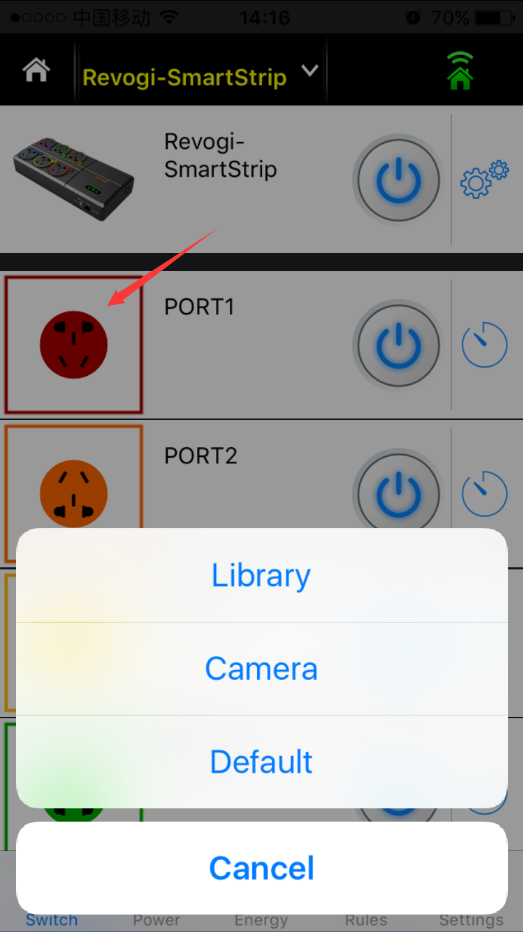Choose Library from the action sheet

point(262,575)
